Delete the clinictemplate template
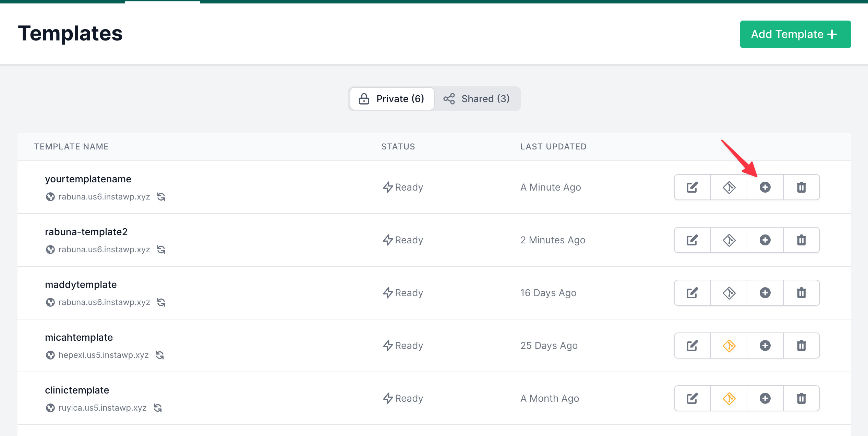 click(x=801, y=398)
